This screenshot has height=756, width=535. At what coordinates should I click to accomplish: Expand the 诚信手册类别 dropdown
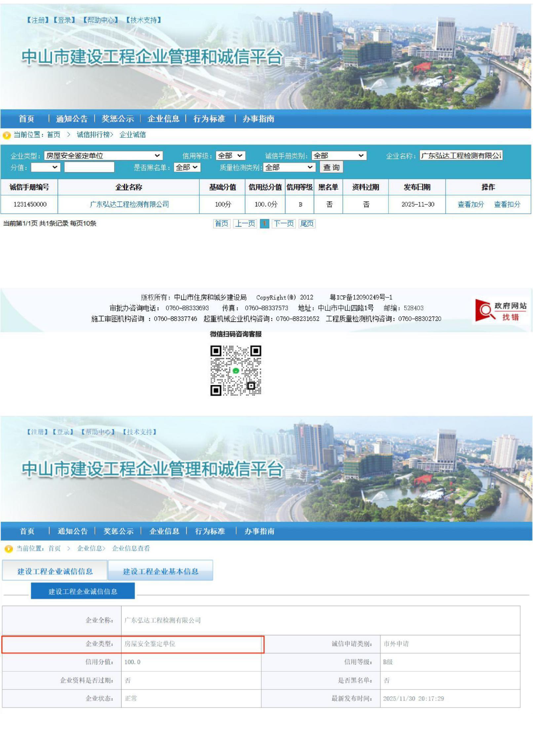click(339, 156)
